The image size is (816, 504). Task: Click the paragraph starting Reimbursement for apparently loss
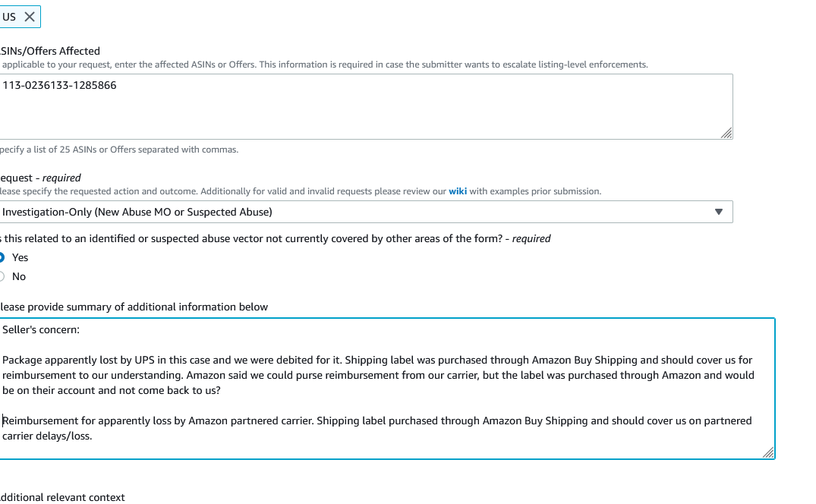click(x=377, y=427)
